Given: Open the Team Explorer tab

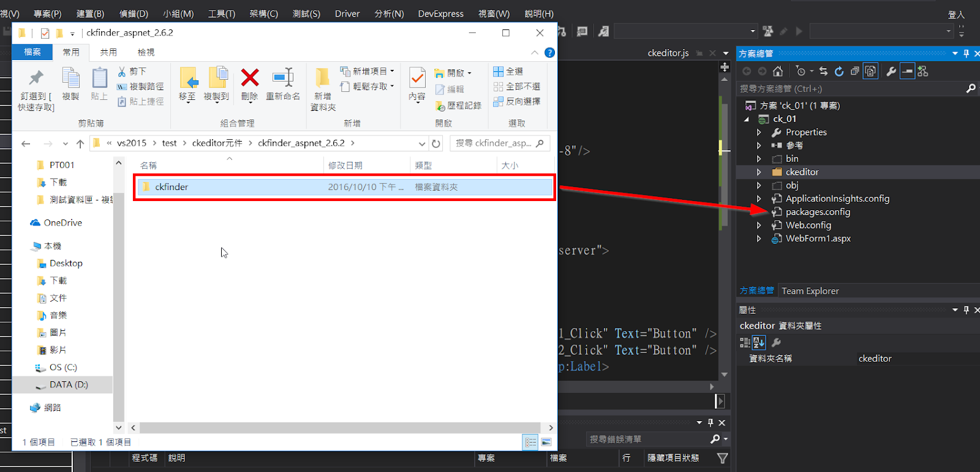Looking at the screenshot, I should (x=810, y=291).
